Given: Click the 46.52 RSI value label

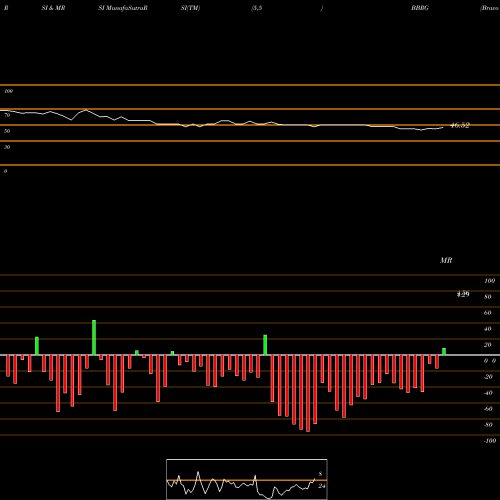Looking at the screenshot, I should [460, 125].
